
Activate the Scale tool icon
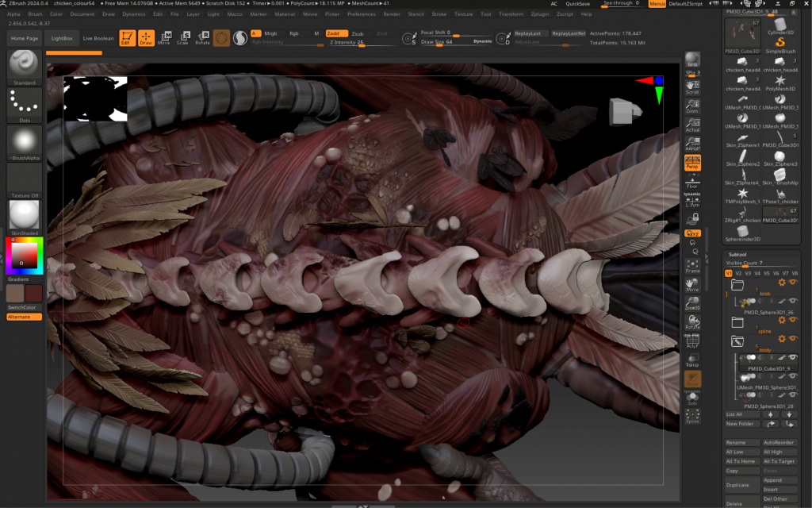tap(183, 38)
